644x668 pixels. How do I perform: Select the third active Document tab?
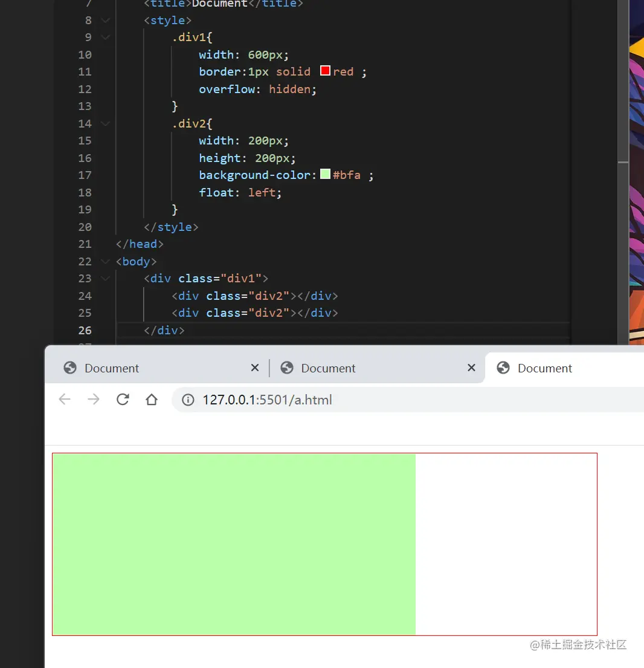(564, 368)
